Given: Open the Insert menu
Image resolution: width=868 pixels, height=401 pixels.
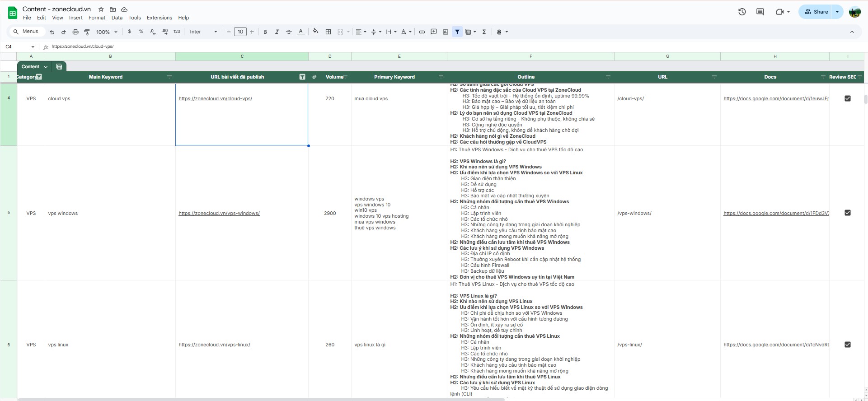Looking at the screenshot, I should (76, 18).
